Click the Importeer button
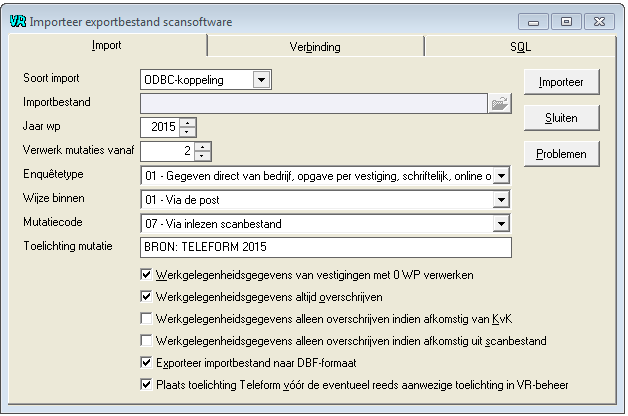 coord(561,82)
